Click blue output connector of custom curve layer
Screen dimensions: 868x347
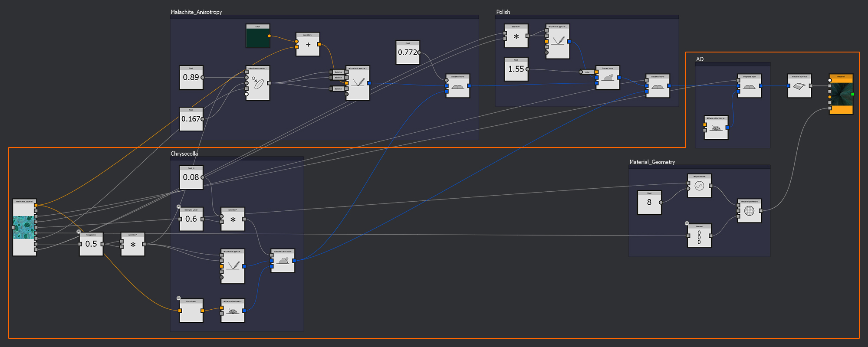(294, 261)
